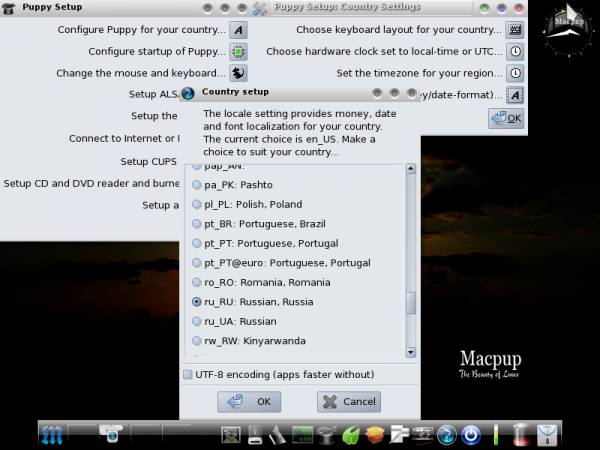The image size is (600, 450).
Task: Select ro_RO: Romania, Romania locale
Action: click(196, 282)
